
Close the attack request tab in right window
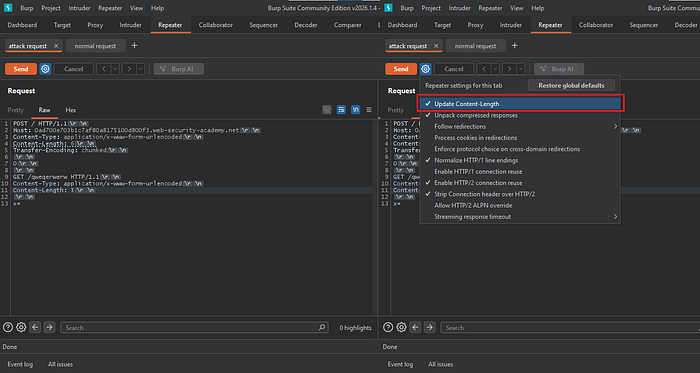tap(436, 46)
